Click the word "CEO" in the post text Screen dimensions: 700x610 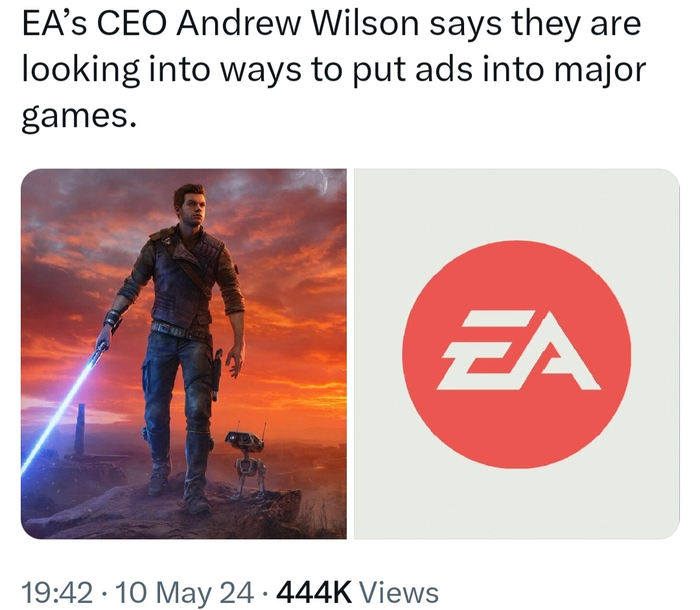click(x=129, y=24)
